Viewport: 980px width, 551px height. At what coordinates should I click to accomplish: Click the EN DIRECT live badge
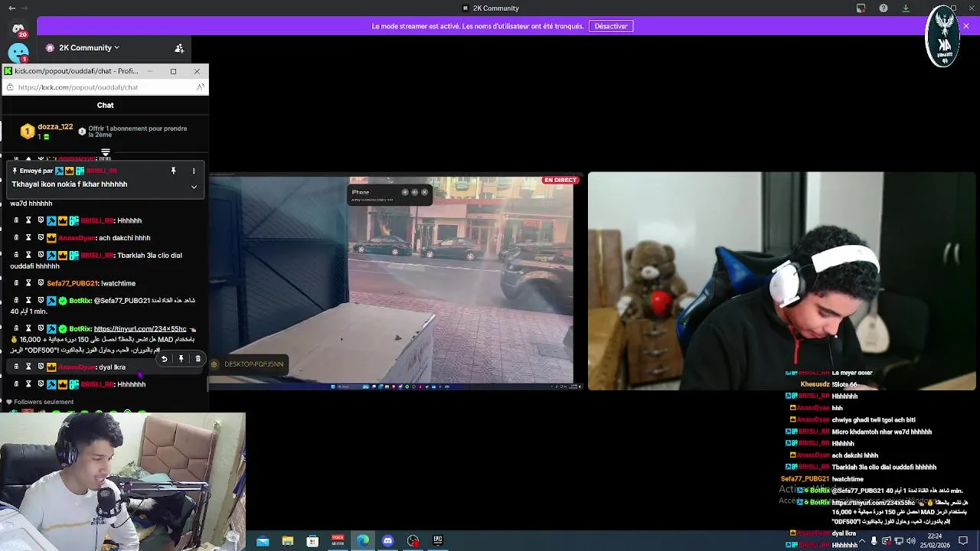tap(560, 181)
